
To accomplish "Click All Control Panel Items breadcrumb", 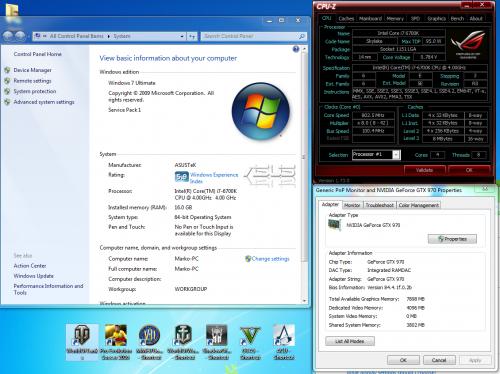I will pos(76,36).
